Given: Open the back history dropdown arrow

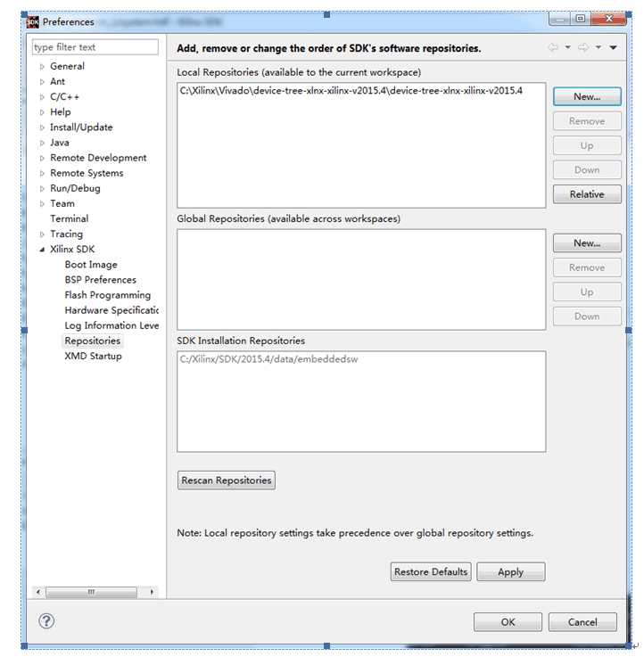Looking at the screenshot, I should 567,47.
